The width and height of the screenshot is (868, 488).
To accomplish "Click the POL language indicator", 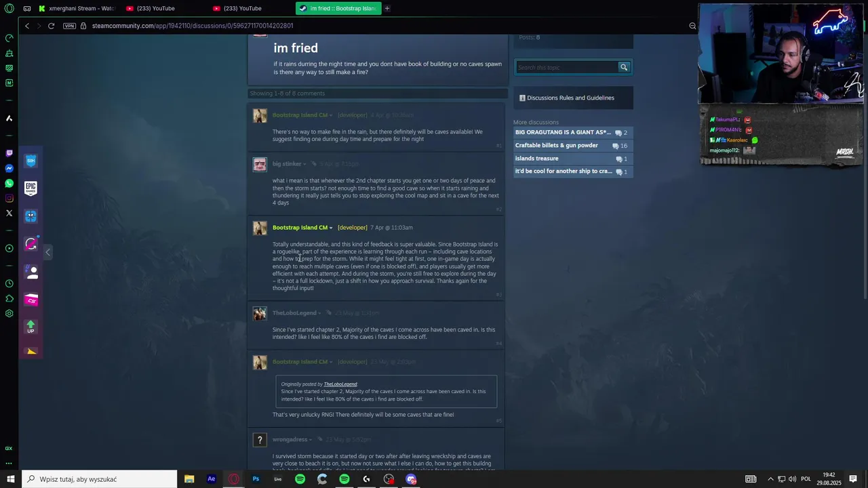I will 806,479.
